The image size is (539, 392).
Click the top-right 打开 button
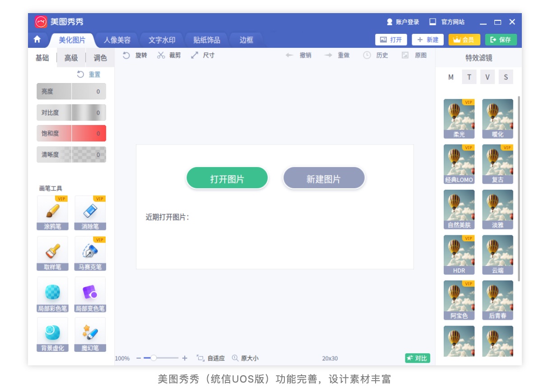click(391, 40)
